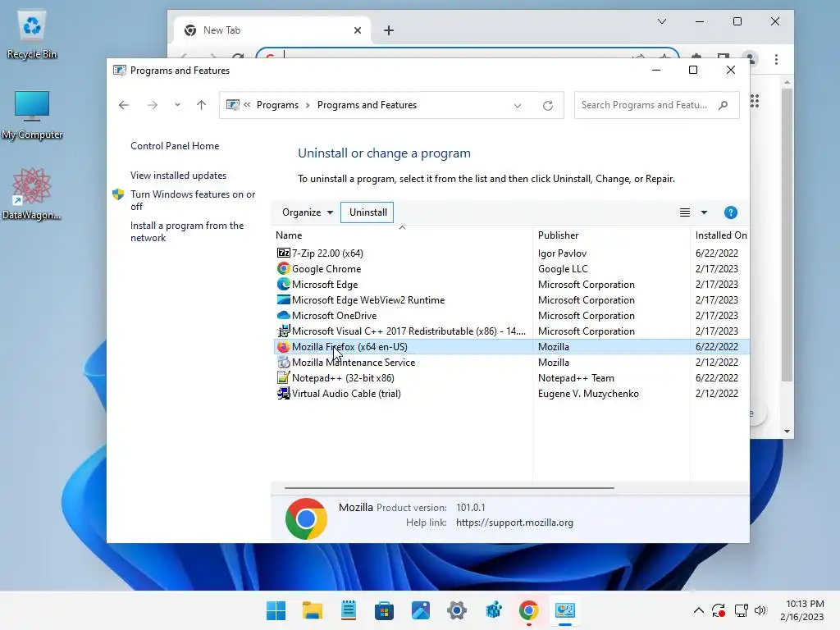Close the Chrome New Tab
This screenshot has width=840, height=630.
(358, 30)
